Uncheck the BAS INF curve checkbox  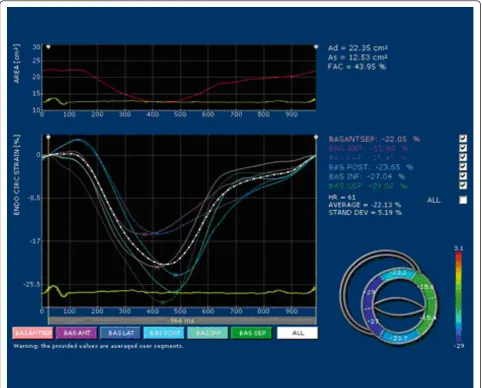click(463, 176)
